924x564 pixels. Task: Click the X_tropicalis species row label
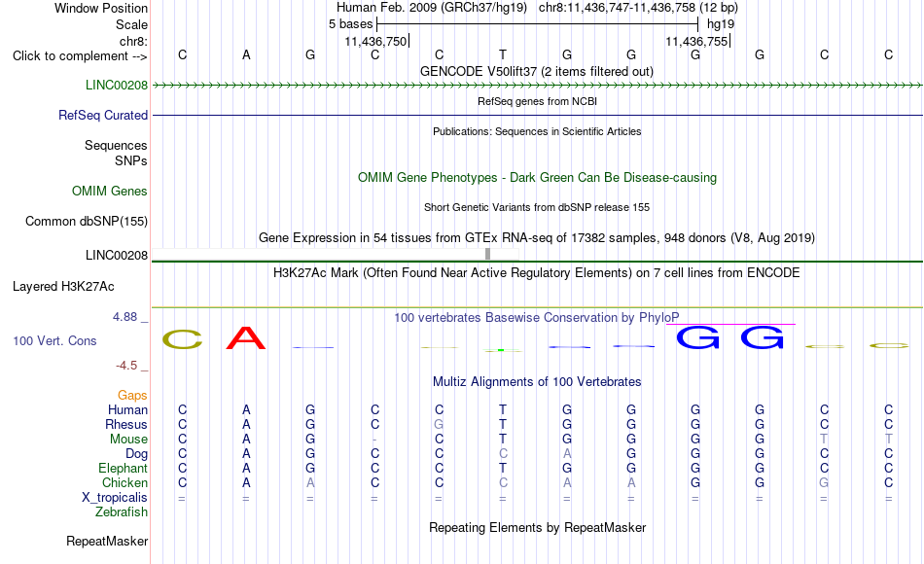(115, 498)
